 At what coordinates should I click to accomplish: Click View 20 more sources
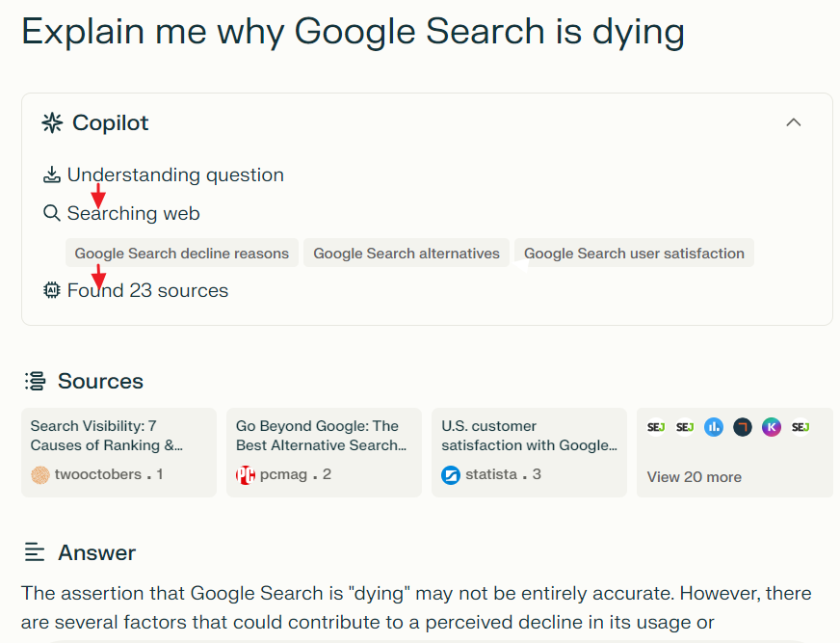(x=695, y=477)
